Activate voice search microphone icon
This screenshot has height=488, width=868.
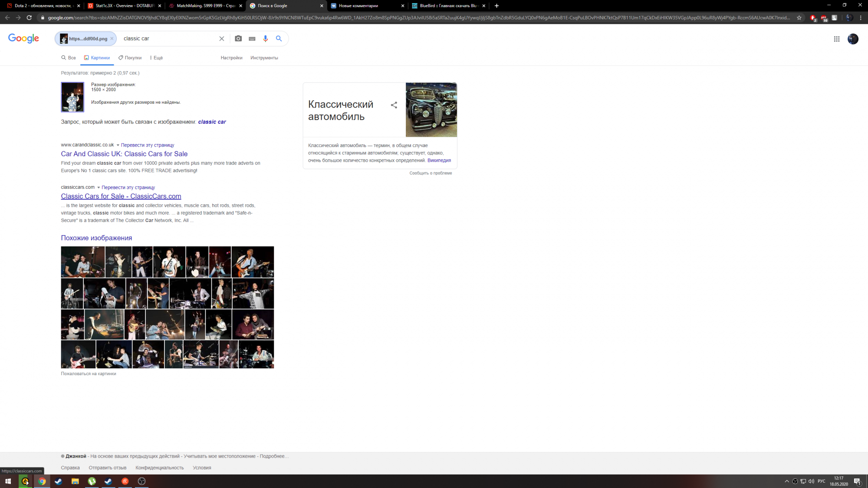[265, 38]
